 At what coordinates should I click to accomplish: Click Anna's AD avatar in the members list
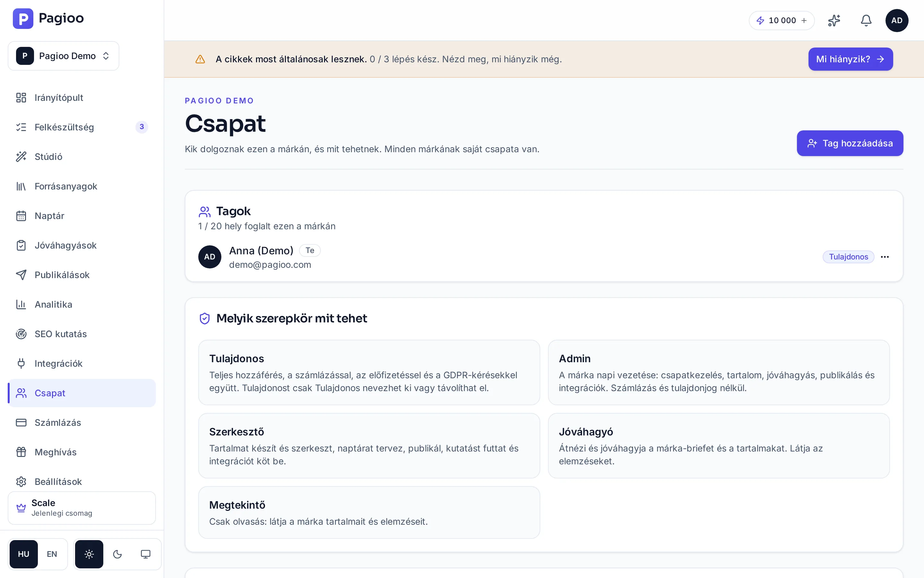210,257
